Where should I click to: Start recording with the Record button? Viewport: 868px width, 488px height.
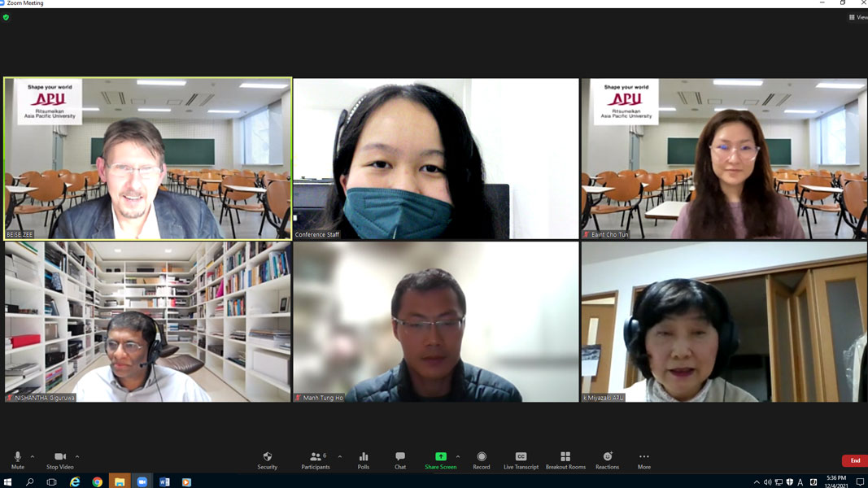coord(482,460)
